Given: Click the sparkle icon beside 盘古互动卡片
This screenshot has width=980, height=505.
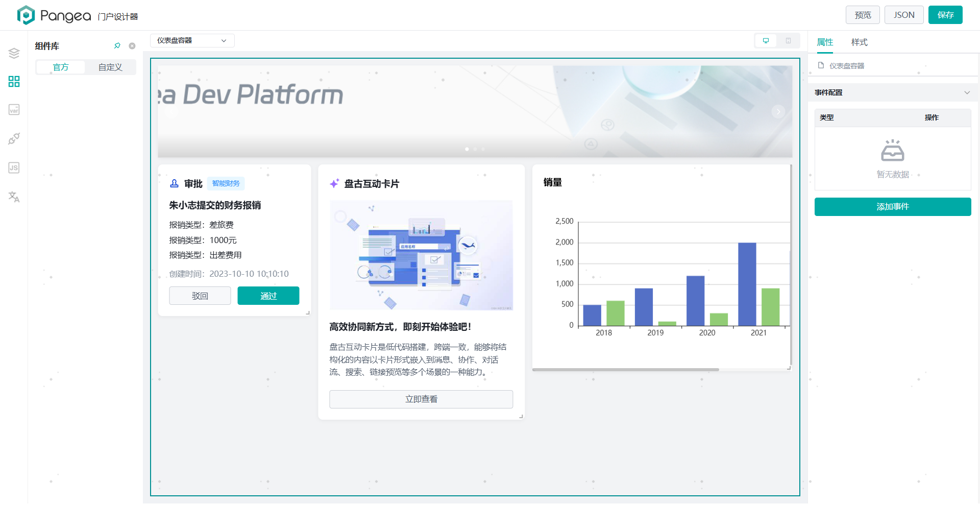Looking at the screenshot, I should (x=334, y=183).
